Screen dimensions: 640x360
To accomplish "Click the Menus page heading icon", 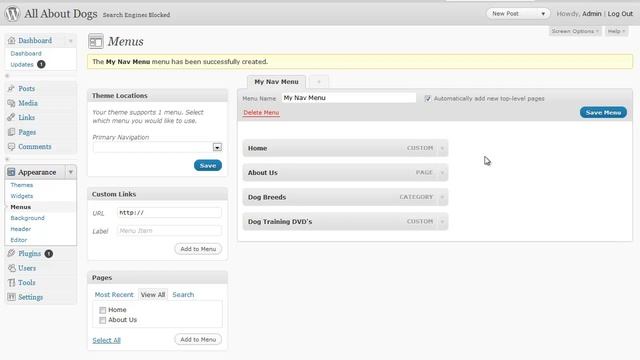I will click(x=96, y=41).
